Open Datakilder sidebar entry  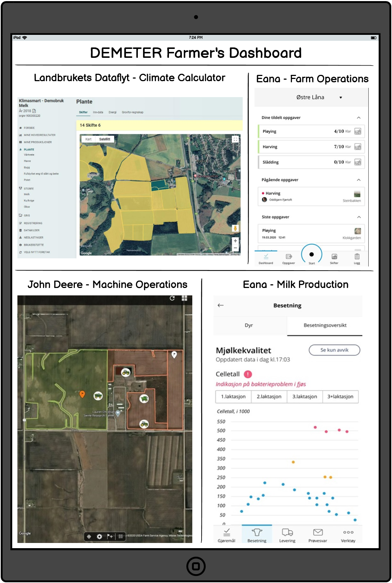pos(29,230)
